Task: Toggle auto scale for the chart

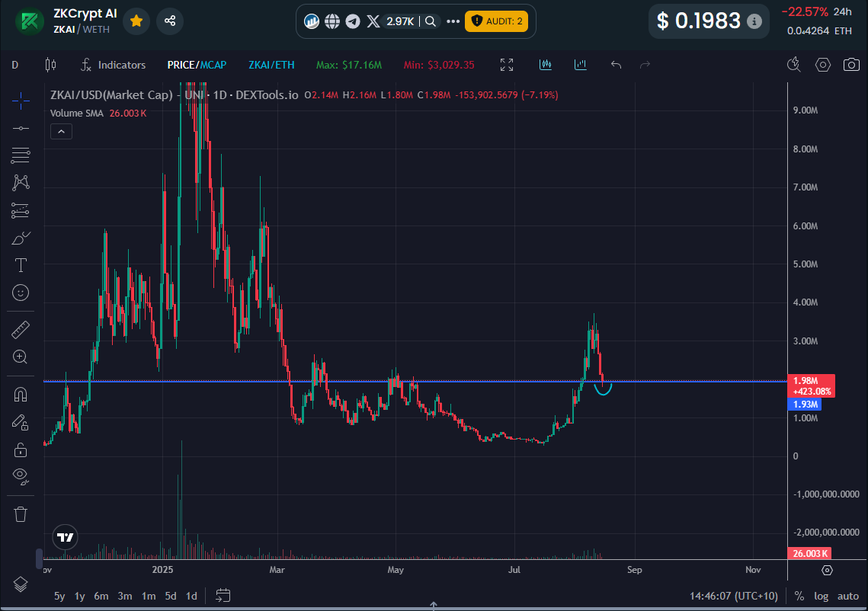Action: coord(847,596)
